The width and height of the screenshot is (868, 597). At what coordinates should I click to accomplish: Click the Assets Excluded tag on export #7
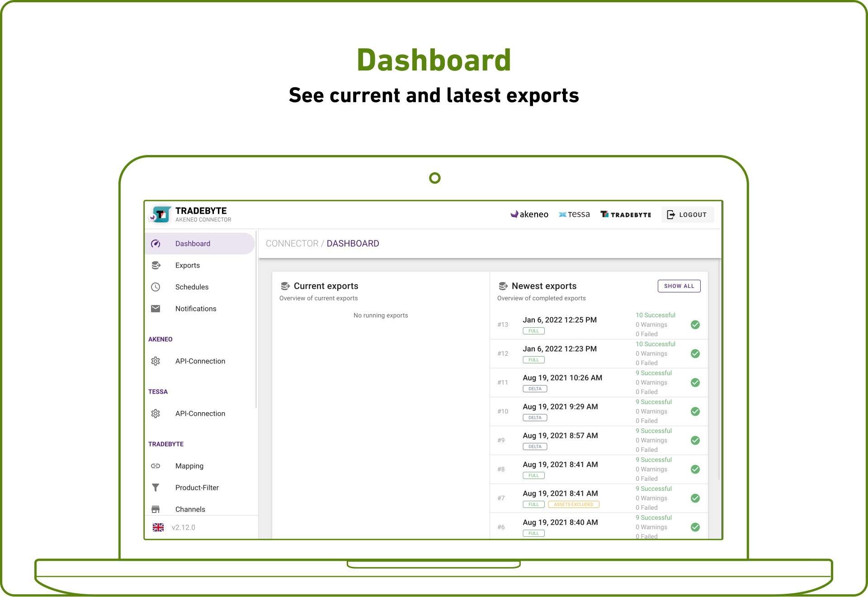pyautogui.click(x=573, y=504)
